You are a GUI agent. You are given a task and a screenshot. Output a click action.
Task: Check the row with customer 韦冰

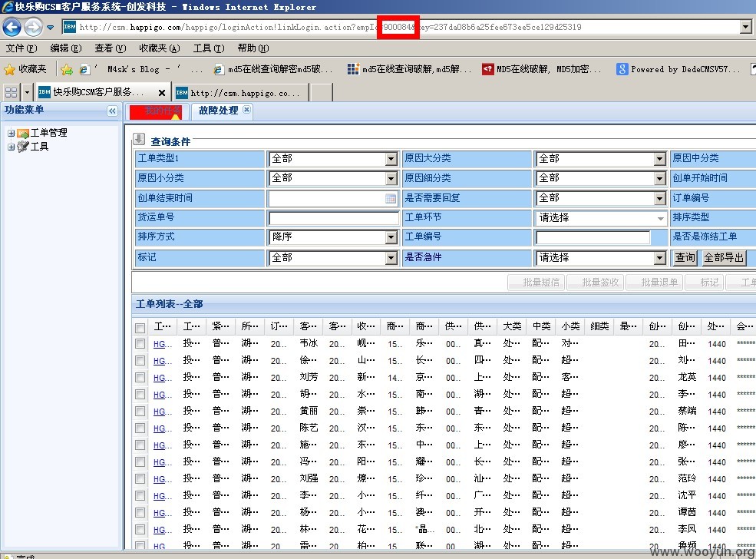[x=140, y=344]
